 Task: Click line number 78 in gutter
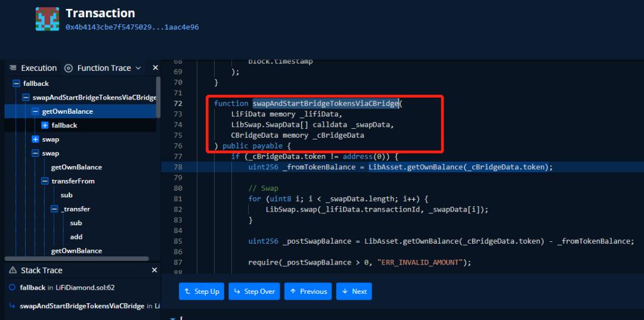pyautogui.click(x=178, y=167)
